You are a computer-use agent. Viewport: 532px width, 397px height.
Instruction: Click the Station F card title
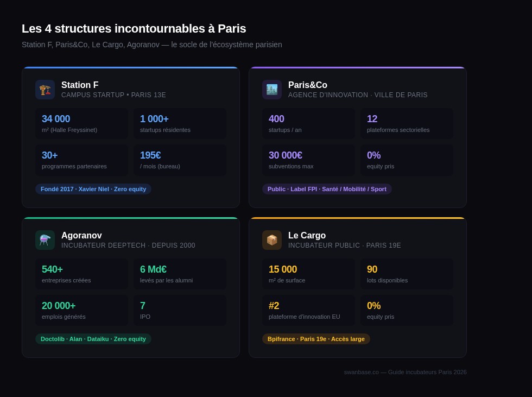(x=80, y=85)
